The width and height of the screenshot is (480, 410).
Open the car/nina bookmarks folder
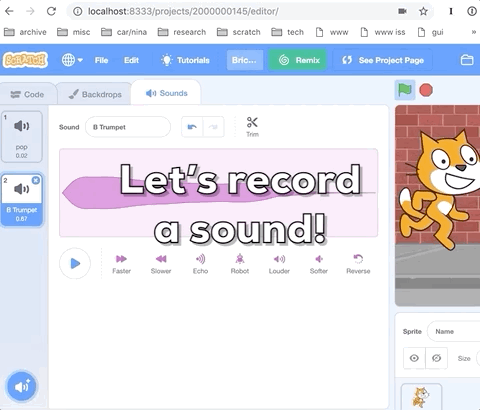(x=124, y=32)
